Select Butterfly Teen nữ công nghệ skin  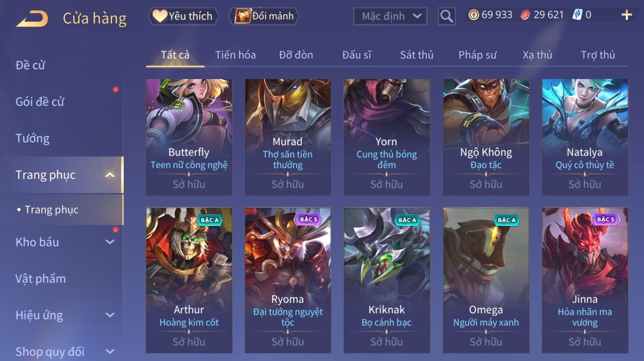(x=189, y=137)
